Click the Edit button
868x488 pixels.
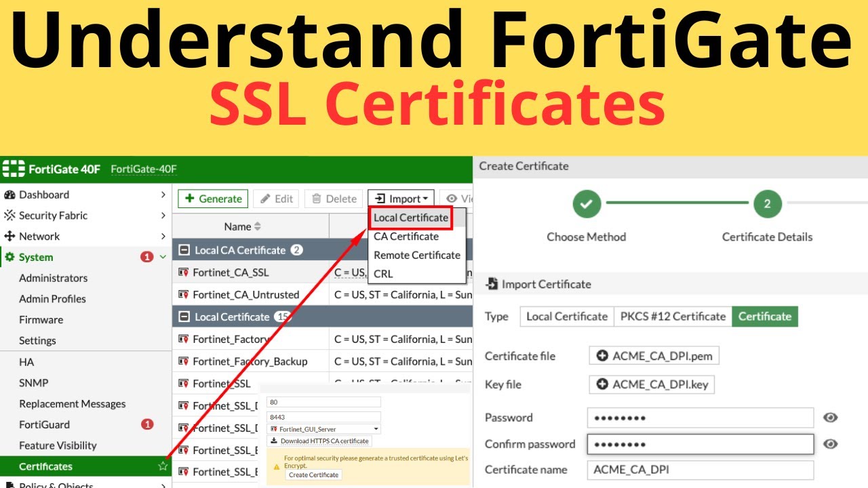click(x=276, y=199)
